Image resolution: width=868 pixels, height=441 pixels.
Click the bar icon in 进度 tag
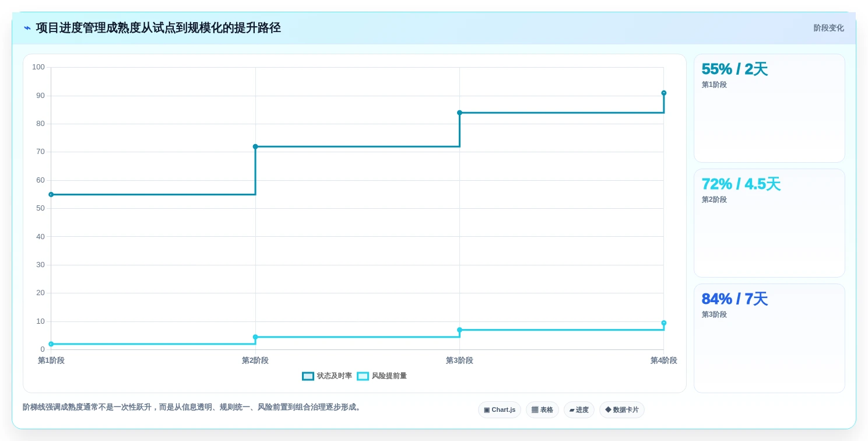(x=572, y=410)
